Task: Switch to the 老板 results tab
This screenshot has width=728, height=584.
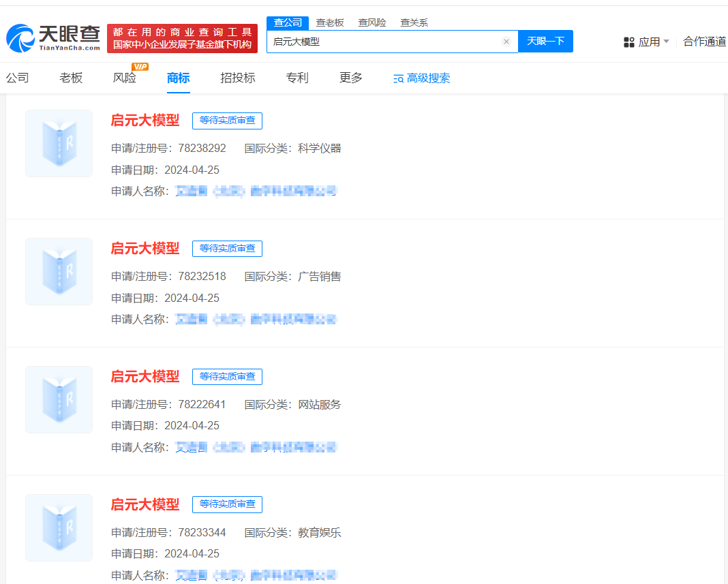Action: (71, 78)
